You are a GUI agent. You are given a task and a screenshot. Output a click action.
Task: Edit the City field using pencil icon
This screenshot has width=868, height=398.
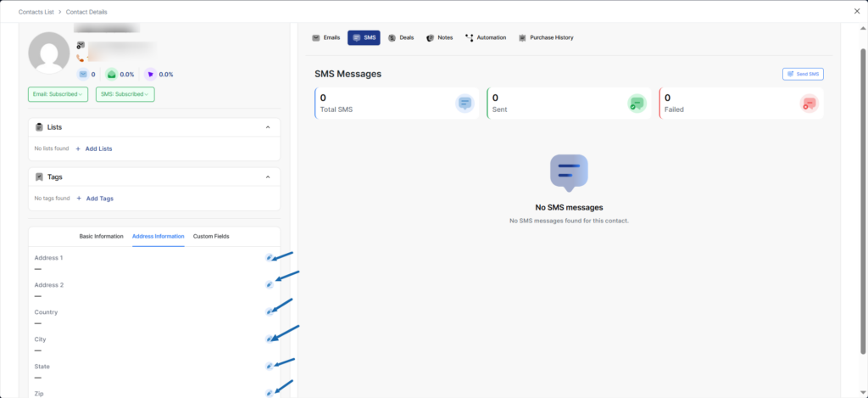269,339
